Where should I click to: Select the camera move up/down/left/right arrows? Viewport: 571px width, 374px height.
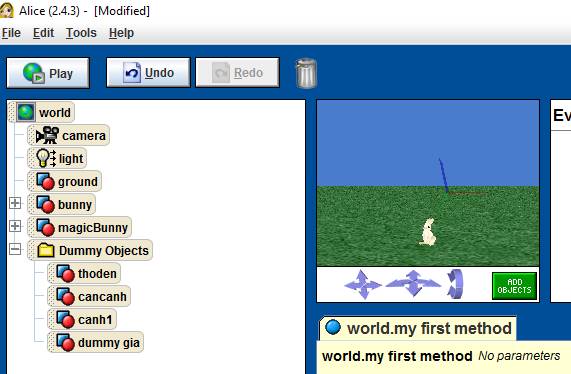(362, 284)
